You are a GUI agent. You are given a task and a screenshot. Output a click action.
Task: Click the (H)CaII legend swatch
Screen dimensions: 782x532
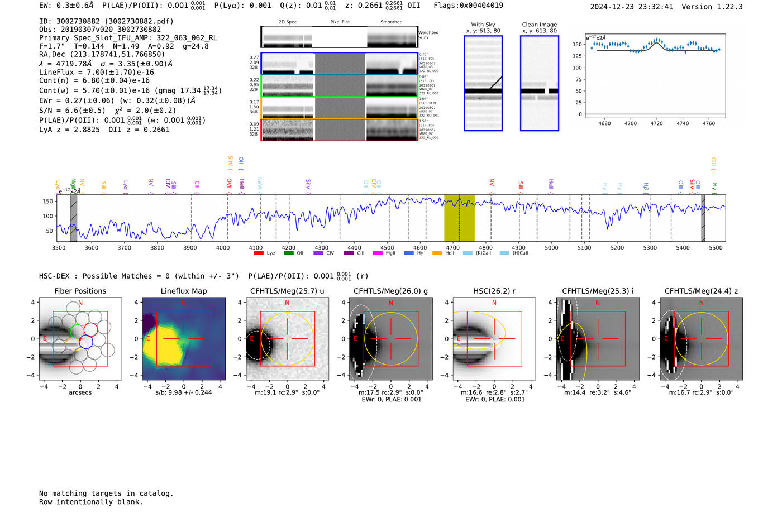[x=504, y=253]
